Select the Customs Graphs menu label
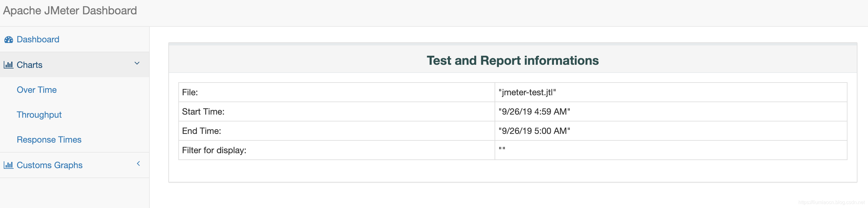This screenshot has height=208, width=868. [49, 165]
